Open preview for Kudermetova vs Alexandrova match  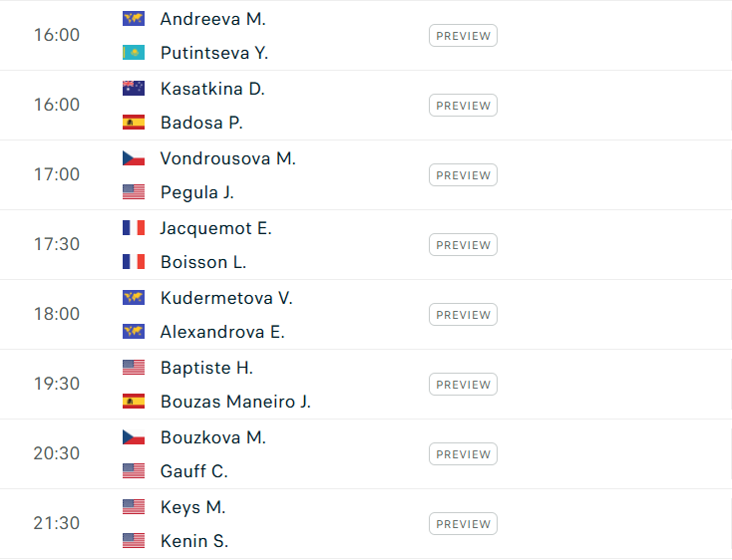click(x=463, y=314)
